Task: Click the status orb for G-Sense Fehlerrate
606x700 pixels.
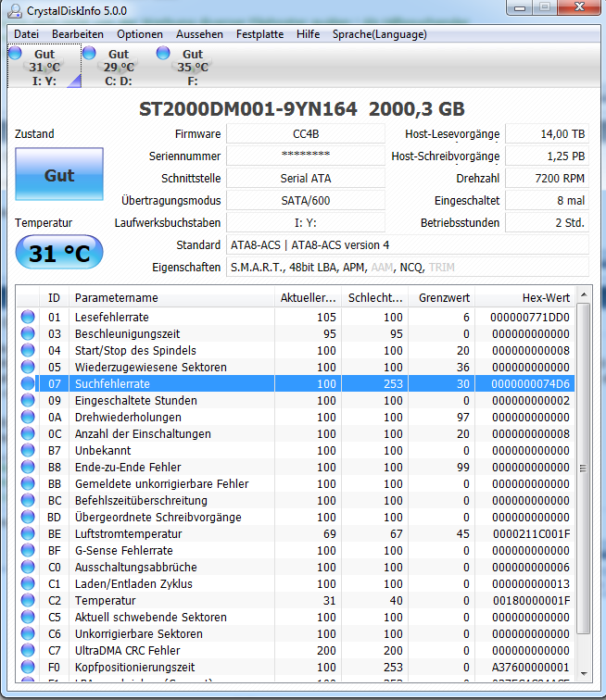Action: [x=28, y=550]
